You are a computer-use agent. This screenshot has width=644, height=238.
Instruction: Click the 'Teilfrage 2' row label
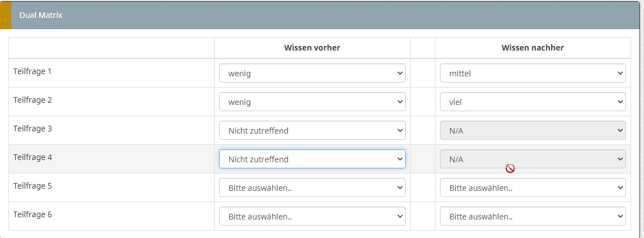(x=33, y=100)
